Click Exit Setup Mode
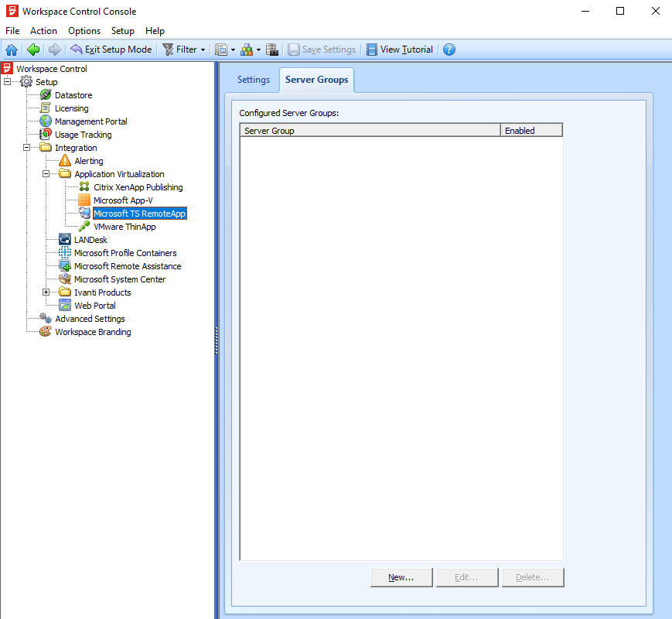The image size is (672, 619). click(111, 50)
